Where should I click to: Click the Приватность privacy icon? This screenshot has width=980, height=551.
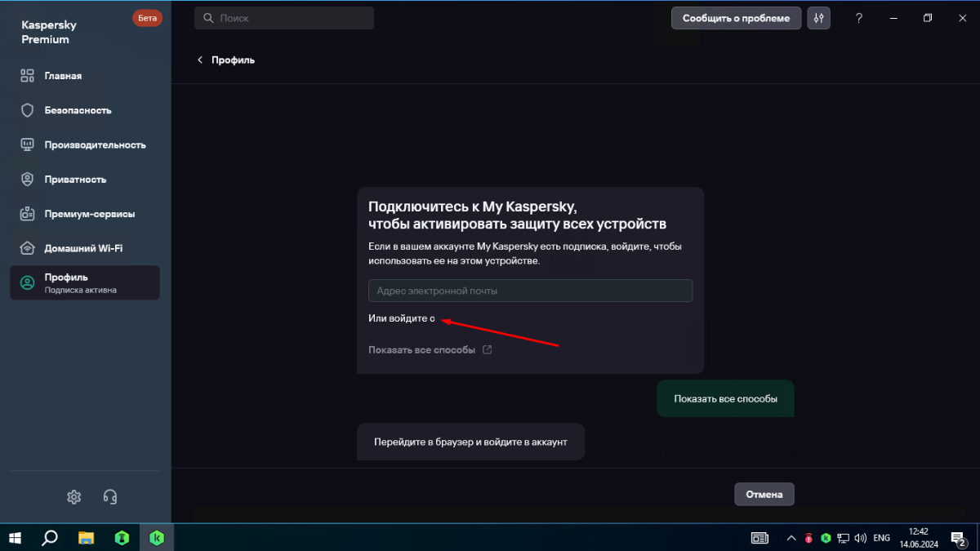27,180
